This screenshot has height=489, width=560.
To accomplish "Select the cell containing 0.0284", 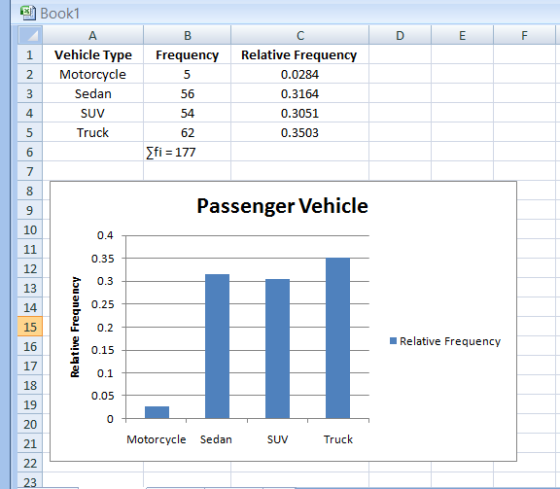I will (x=300, y=74).
